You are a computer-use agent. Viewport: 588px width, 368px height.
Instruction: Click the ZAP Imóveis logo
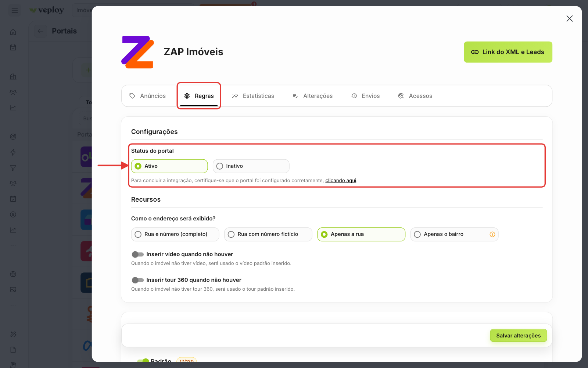(x=137, y=52)
